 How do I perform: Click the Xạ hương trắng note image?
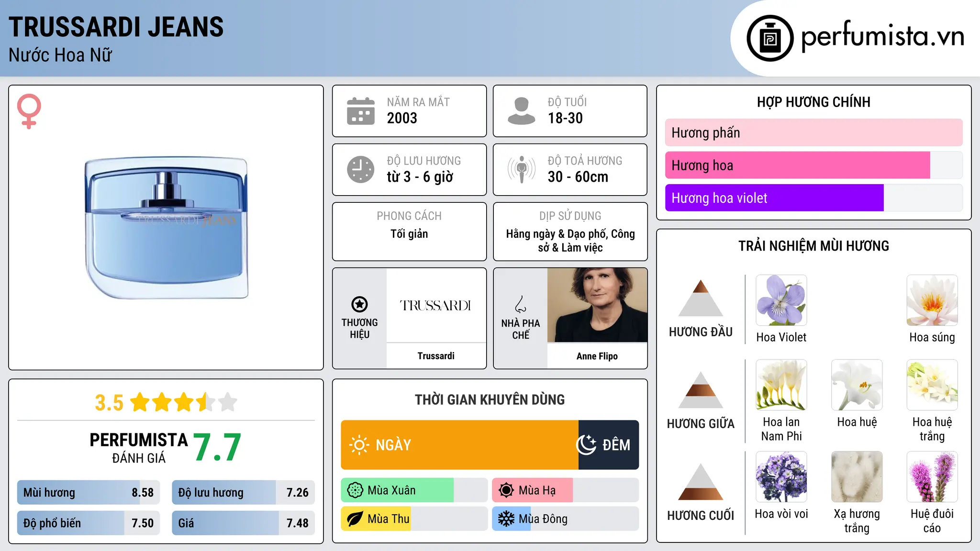tap(857, 477)
